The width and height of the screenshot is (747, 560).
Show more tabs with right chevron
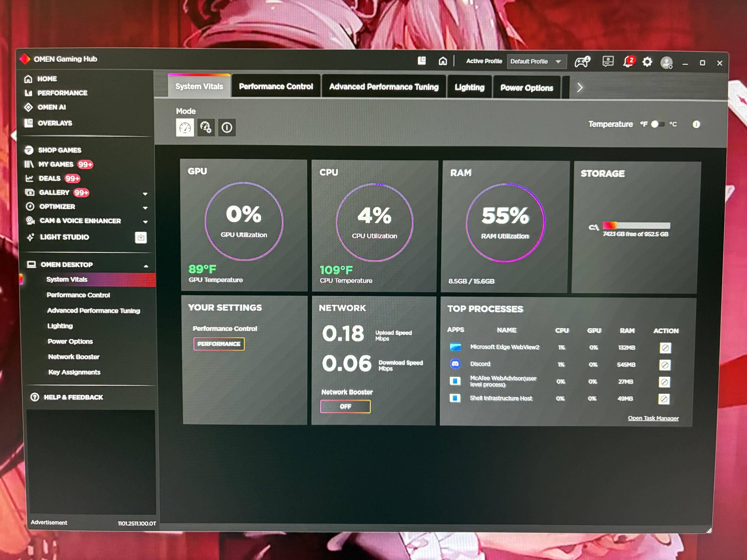(x=580, y=88)
